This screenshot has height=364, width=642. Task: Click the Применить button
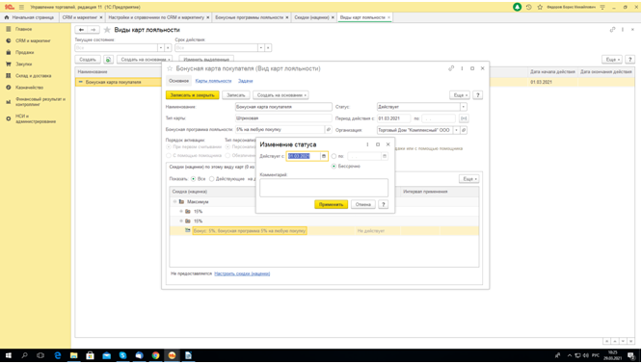[x=332, y=204]
